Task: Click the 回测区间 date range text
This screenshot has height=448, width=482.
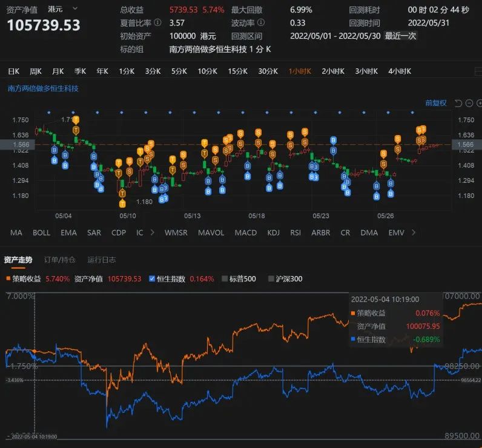Action: click(335, 36)
